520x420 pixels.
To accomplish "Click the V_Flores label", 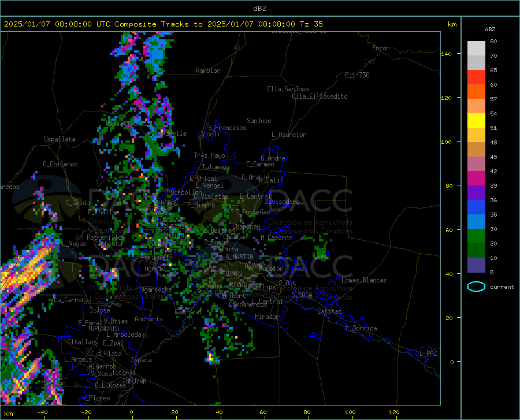I will pyautogui.click(x=96, y=398).
